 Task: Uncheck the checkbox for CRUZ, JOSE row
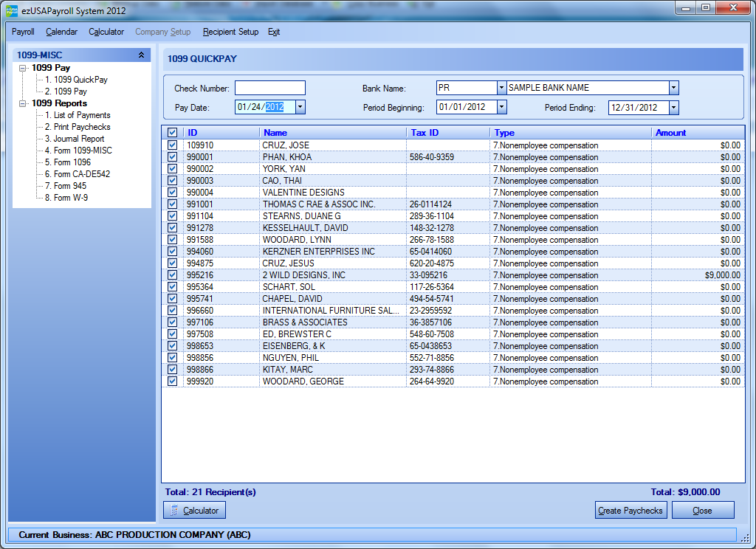coord(172,145)
